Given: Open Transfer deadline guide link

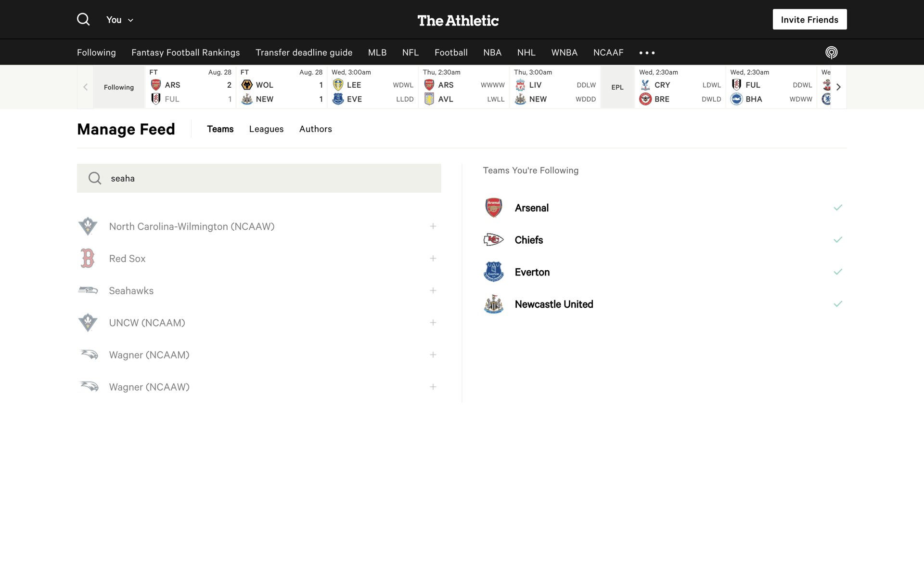Looking at the screenshot, I should (x=304, y=52).
